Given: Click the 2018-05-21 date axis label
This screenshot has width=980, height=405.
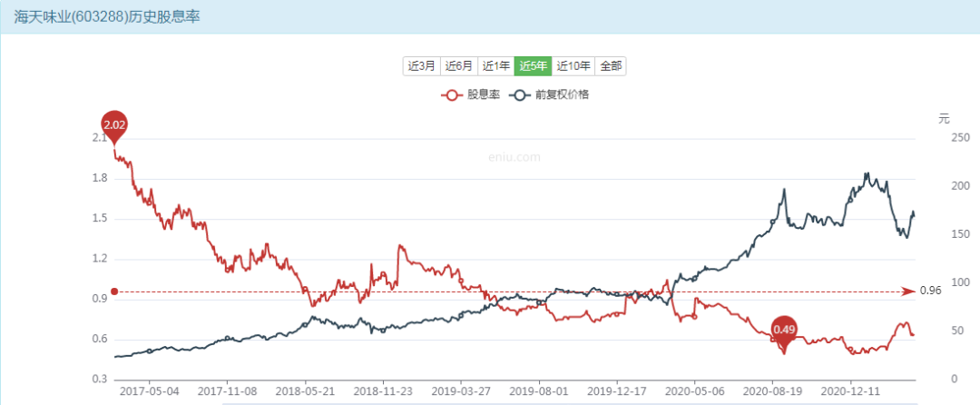Looking at the screenshot, I should click(x=306, y=391).
